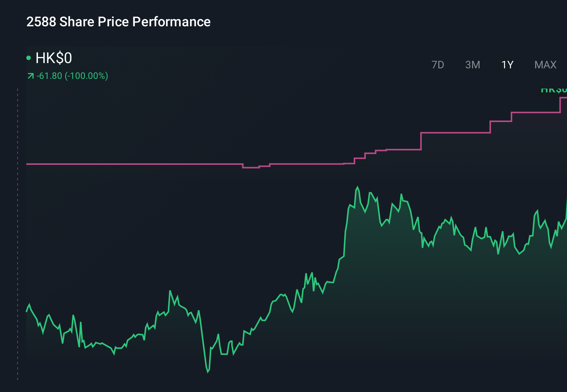Click the highest peak of the green chart

click(357, 186)
